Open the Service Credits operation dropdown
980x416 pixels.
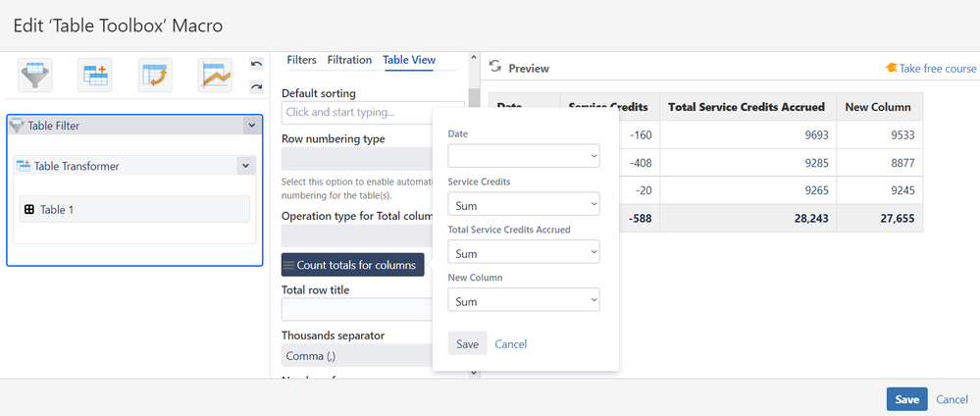(523, 204)
